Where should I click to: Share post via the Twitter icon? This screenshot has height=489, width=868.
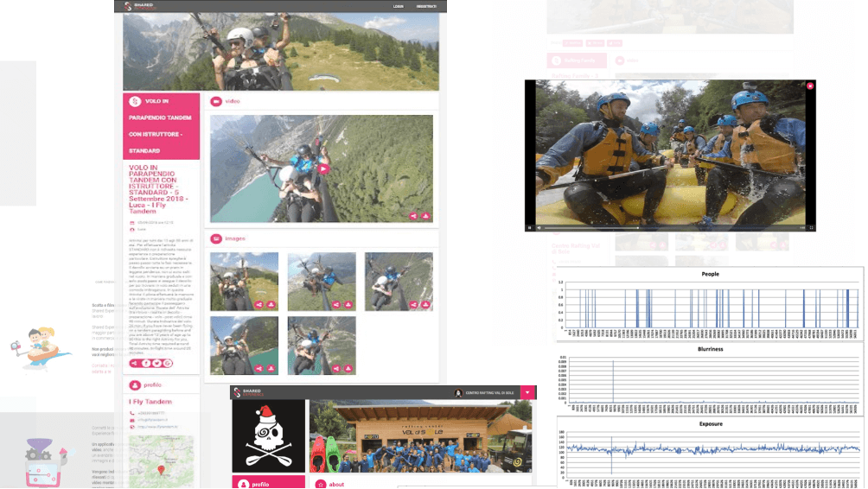point(156,364)
